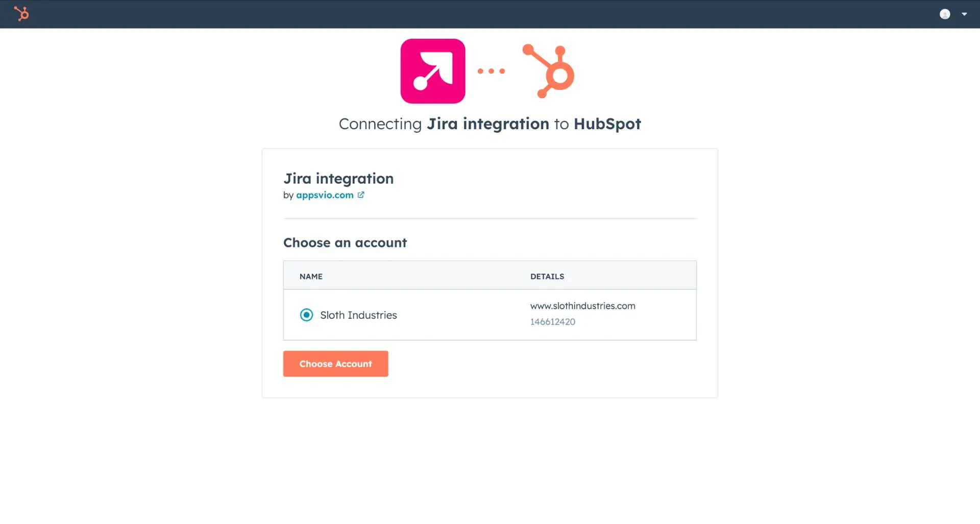Click the HubSpot sprocket logo in the top navigation bar
The height and width of the screenshot is (524, 980).
[x=22, y=14]
